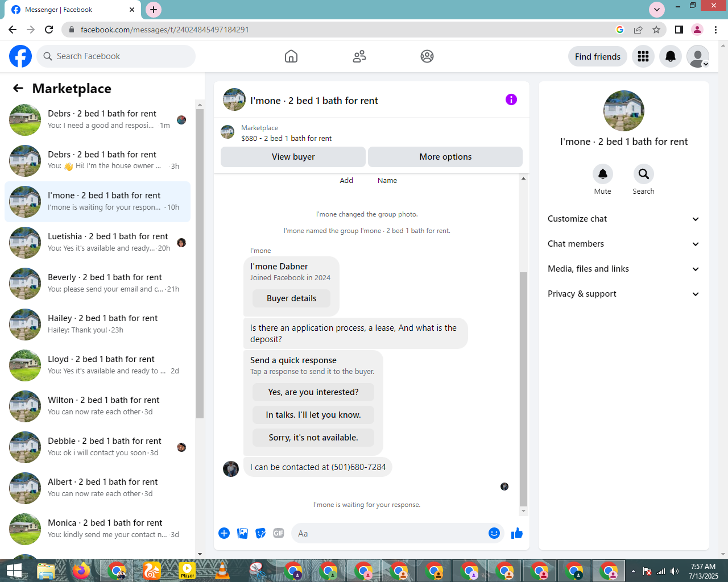The height and width of the screenshot is (582, 728).
Task: Focus the Search Facebook field
Action: click(116, 56)
